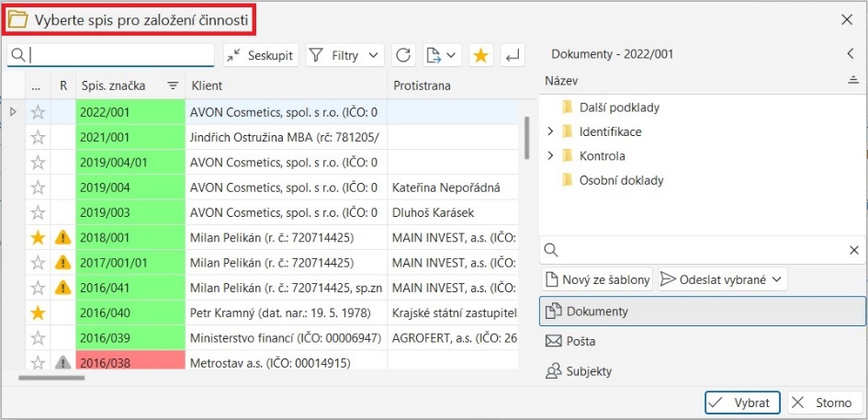Toggle favorite star for file 2022/001
The width and height of the screenshot is (868, 420).
click(x=38, y=112)
